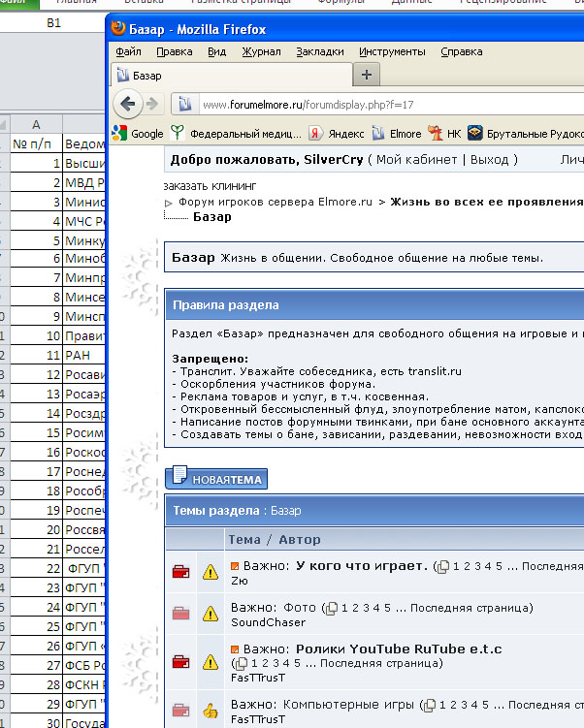
Task: Open the Elmore bookmark
Action: coord(397,134)
